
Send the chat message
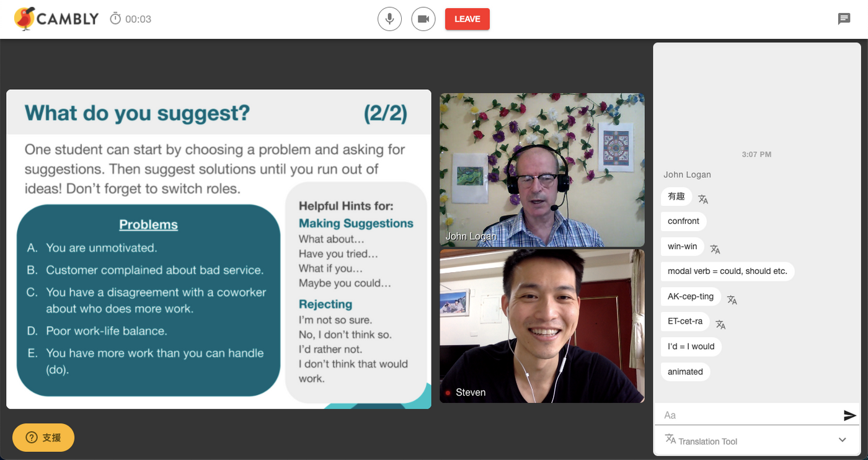(850, 415)
